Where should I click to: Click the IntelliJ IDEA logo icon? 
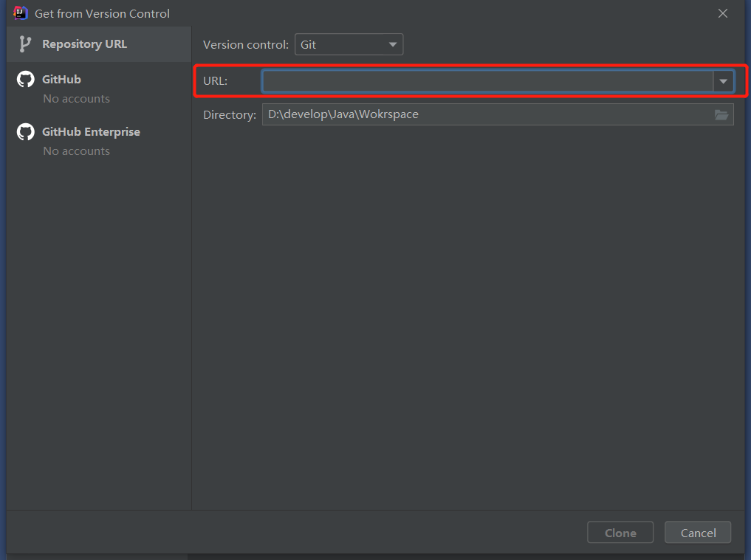tap(21, 13)
